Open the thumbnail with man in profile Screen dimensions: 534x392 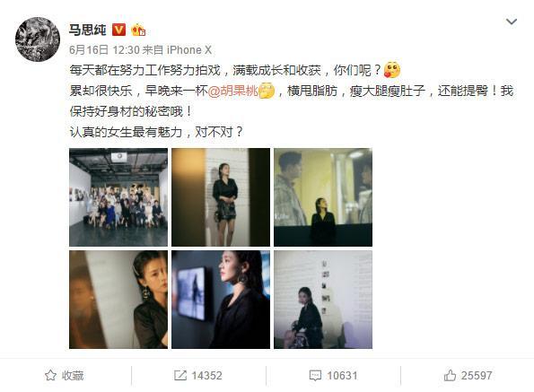point(323,197)
